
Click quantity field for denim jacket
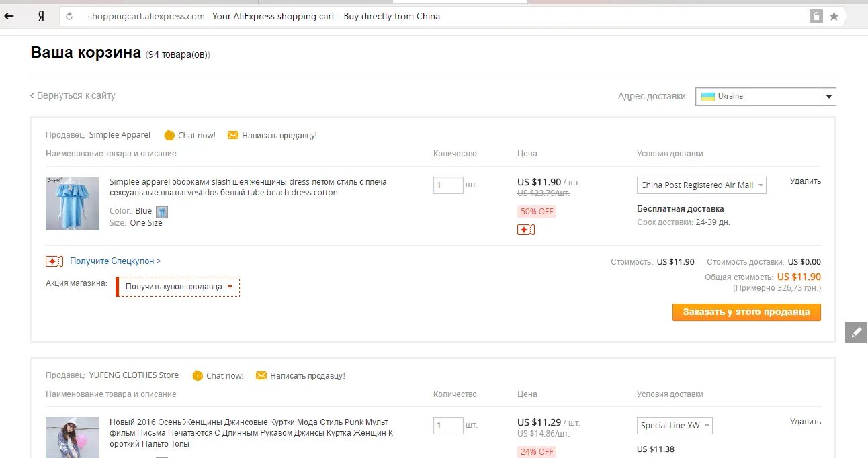pyautogui.click(x=448, y=425)
